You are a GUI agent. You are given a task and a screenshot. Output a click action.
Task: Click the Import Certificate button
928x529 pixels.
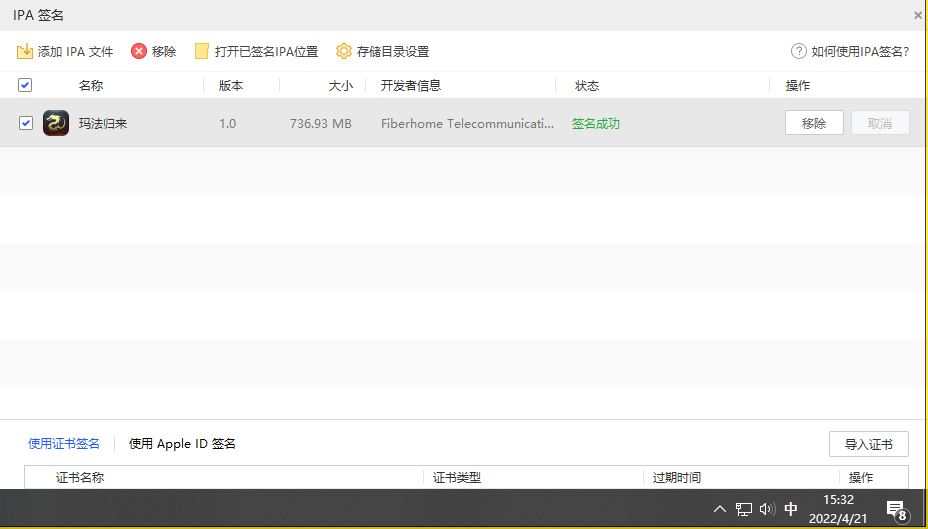coord(868,444)
